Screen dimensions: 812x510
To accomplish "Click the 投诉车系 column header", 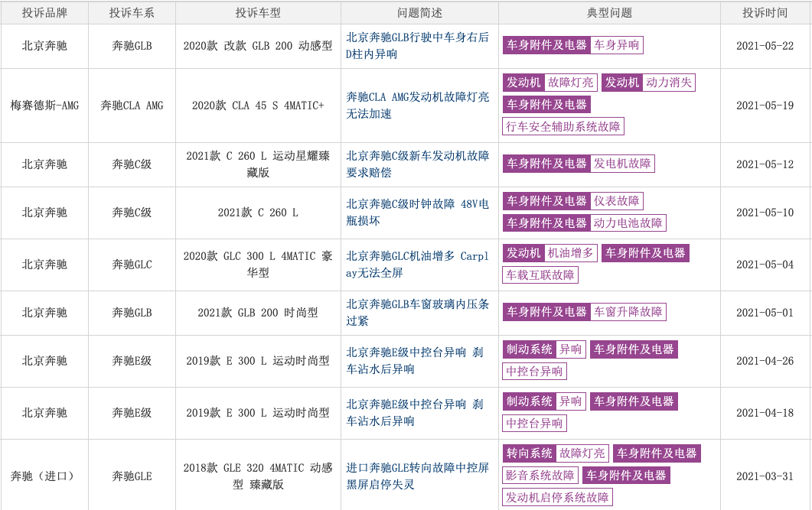I will (132, 13).
